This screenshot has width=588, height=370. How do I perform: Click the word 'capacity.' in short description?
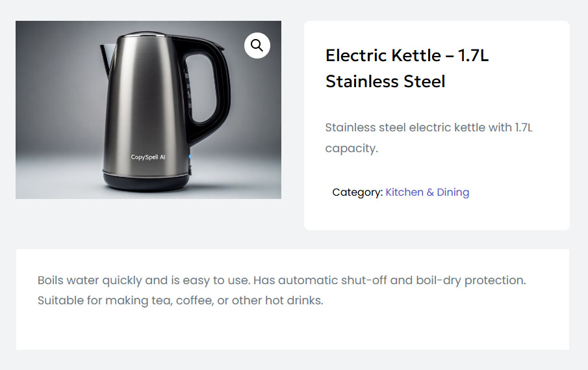[351, 148]
